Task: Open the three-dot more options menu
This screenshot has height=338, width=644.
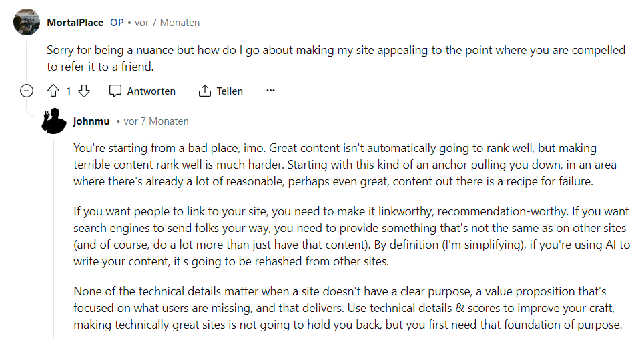Action: coord(270,91)
